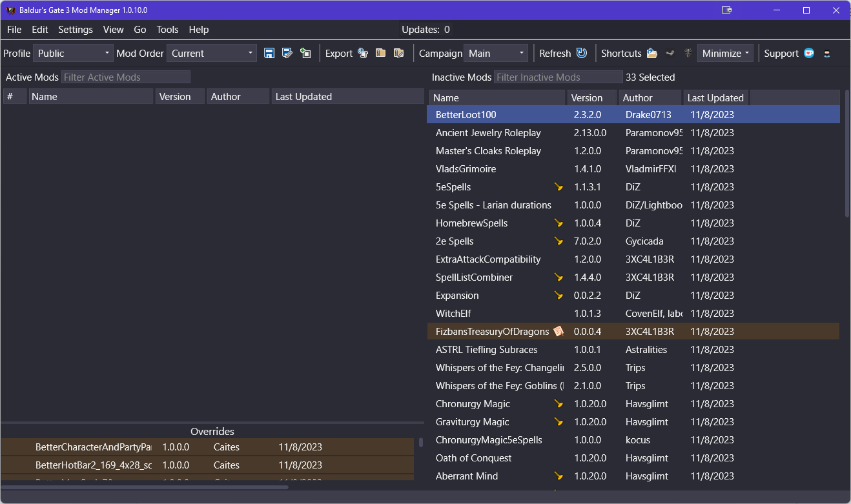The width and height of the screenshot is (851, 504).
Task: Click the game logo shortcut icon
Action: 688,54
